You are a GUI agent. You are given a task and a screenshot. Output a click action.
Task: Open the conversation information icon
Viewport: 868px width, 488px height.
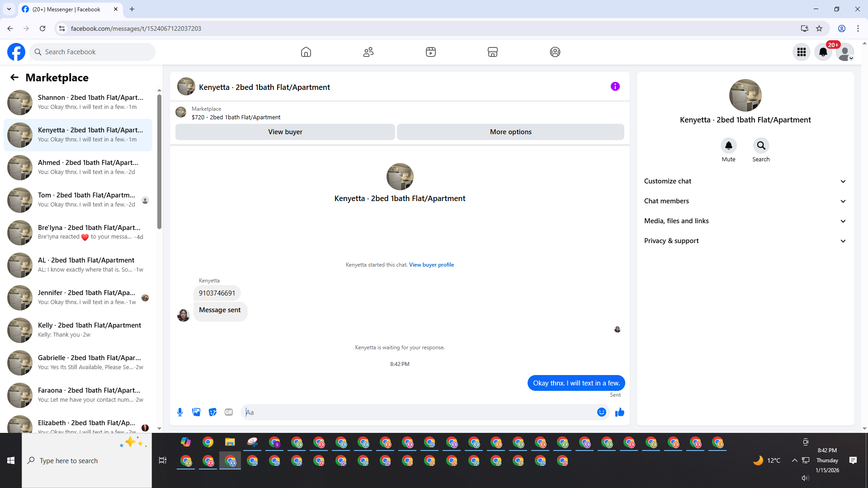pyautogui.click(x=615, y=86)
